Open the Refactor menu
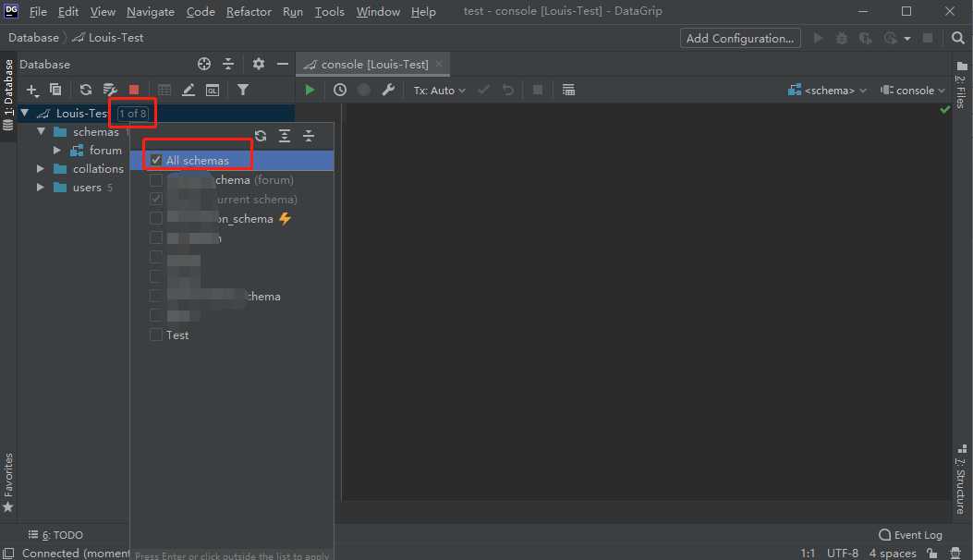Viewport: 973px width, 560px height. [249, 12]
